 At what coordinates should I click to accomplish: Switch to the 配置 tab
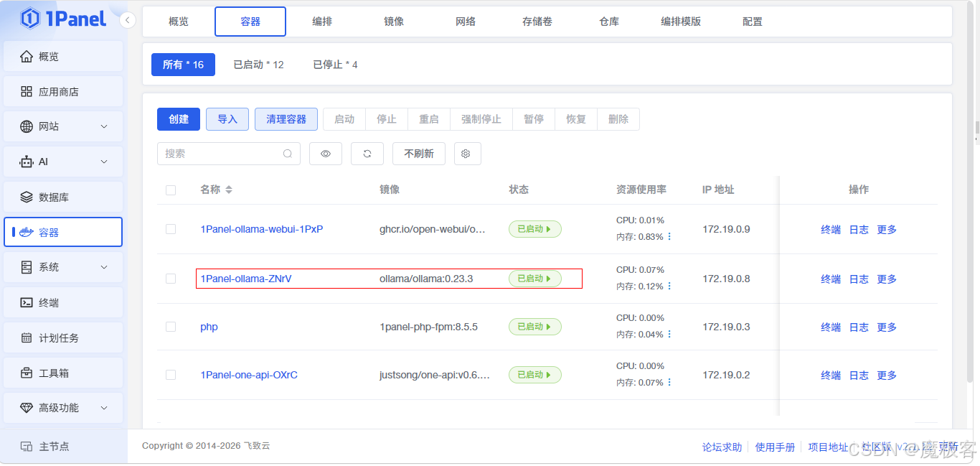pos(753,22)
